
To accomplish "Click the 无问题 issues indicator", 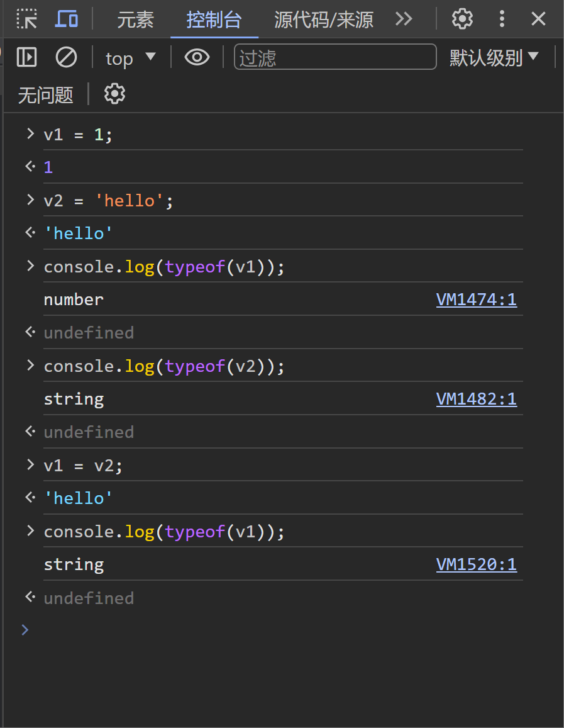I will point(45,94).
